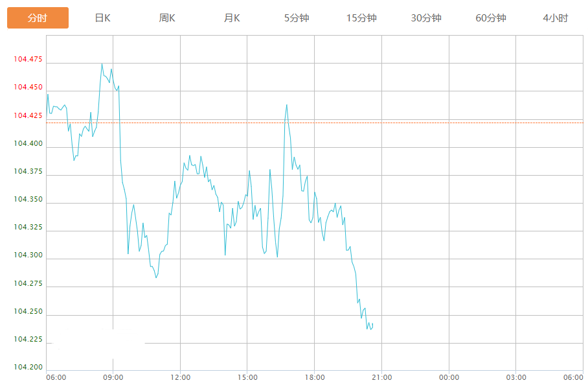Click the 18:00 time axis label
Image resolution: width=588 pixels, height=387 pixels.
tap(314, 377)
